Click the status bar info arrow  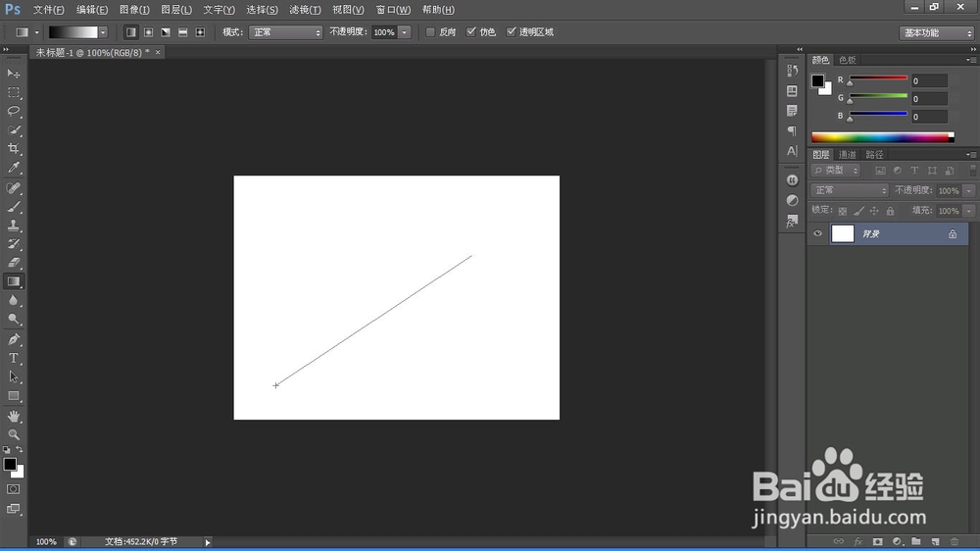pos(208,542)
